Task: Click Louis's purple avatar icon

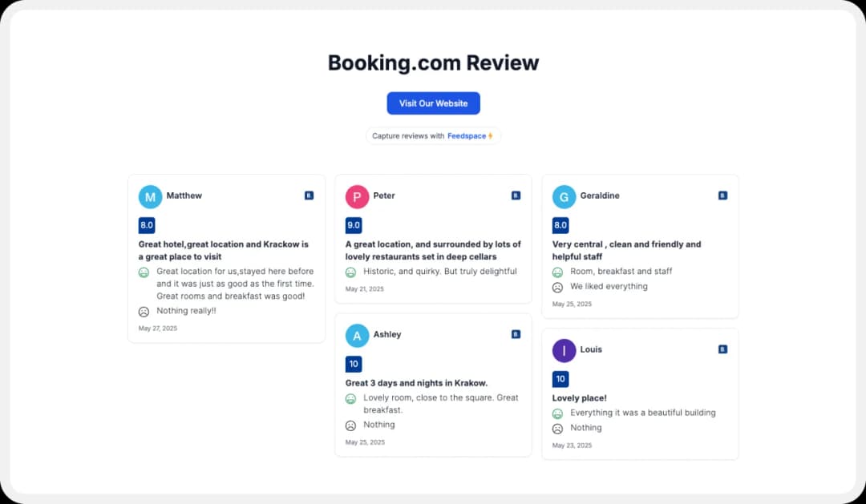Action: tap(564, 350)
